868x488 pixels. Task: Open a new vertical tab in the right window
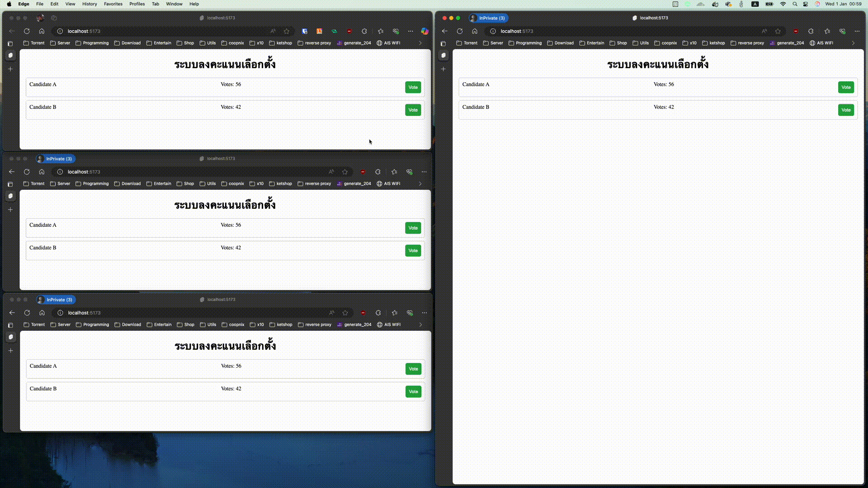pos(443,69)
